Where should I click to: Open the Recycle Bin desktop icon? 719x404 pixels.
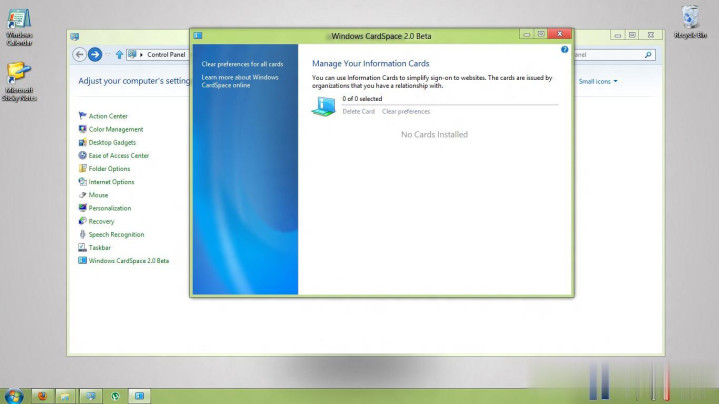[690, 22]
